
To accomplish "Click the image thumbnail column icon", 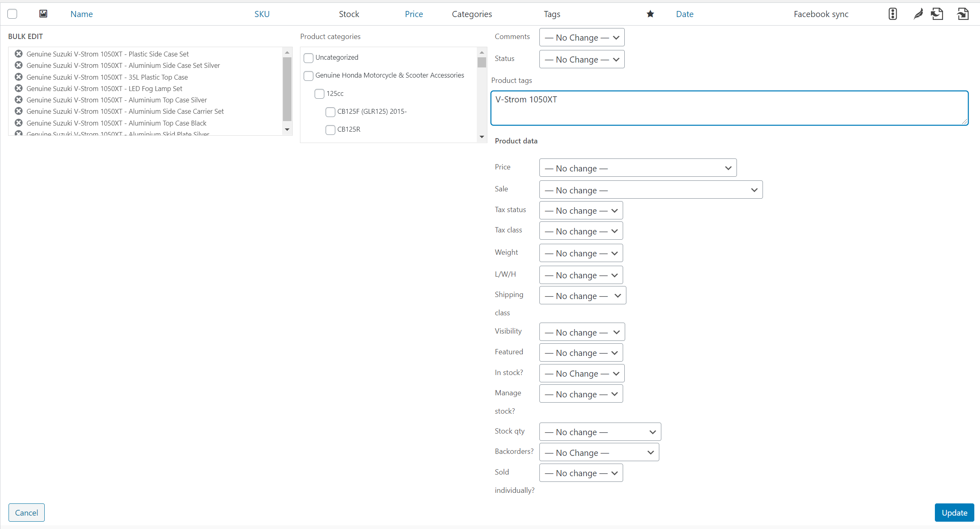I will (43, 14).
